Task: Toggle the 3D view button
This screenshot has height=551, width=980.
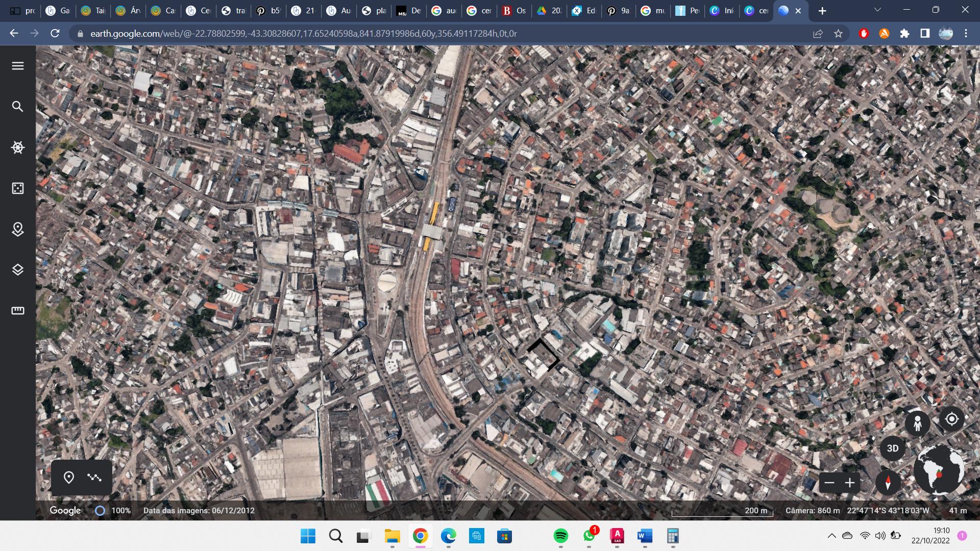Action: point(892,448)
